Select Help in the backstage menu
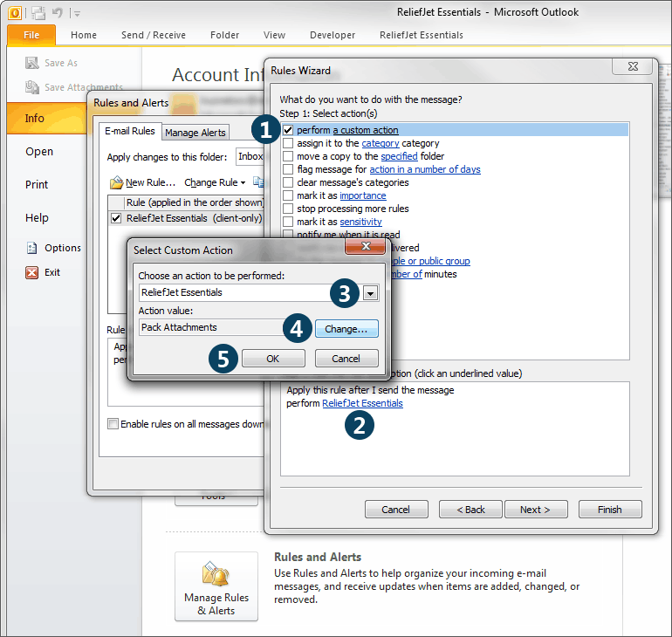Image resolution: width=672 pixels, height=637 pixels. point(37,217)
